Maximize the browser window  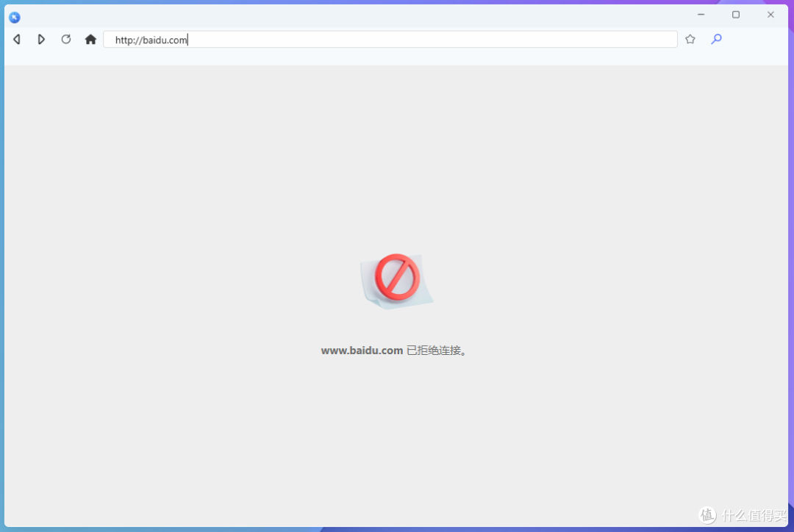(735, 14)
